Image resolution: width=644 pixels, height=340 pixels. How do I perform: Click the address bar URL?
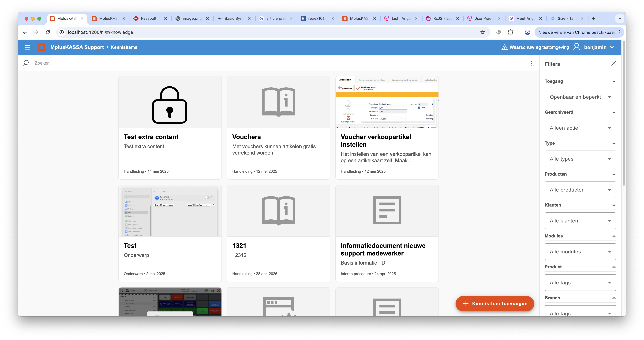tap(100, 32)
